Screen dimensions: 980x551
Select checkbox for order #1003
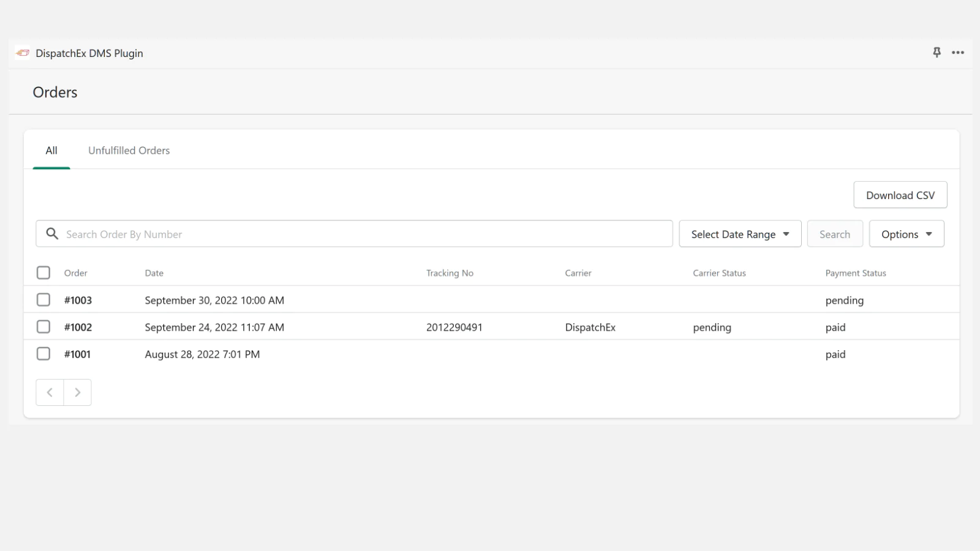point(43,300)
